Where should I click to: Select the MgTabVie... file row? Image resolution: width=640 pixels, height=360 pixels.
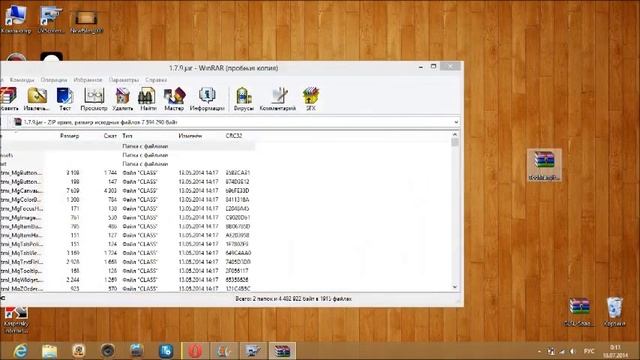coord(127,253)
